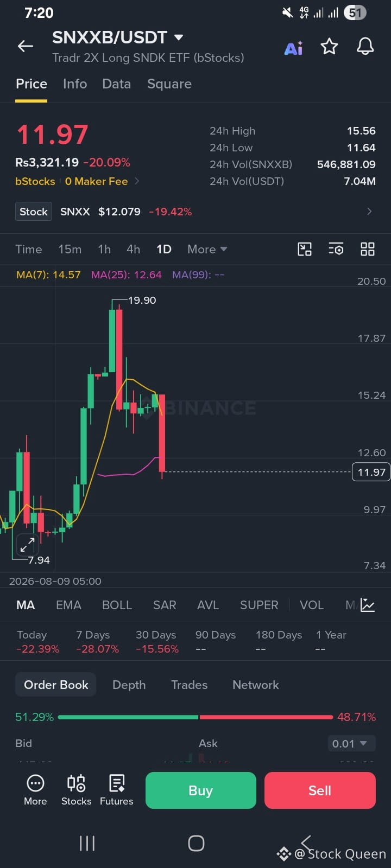Open chart settings icon

pyautogui.click(x=336, y=249)
